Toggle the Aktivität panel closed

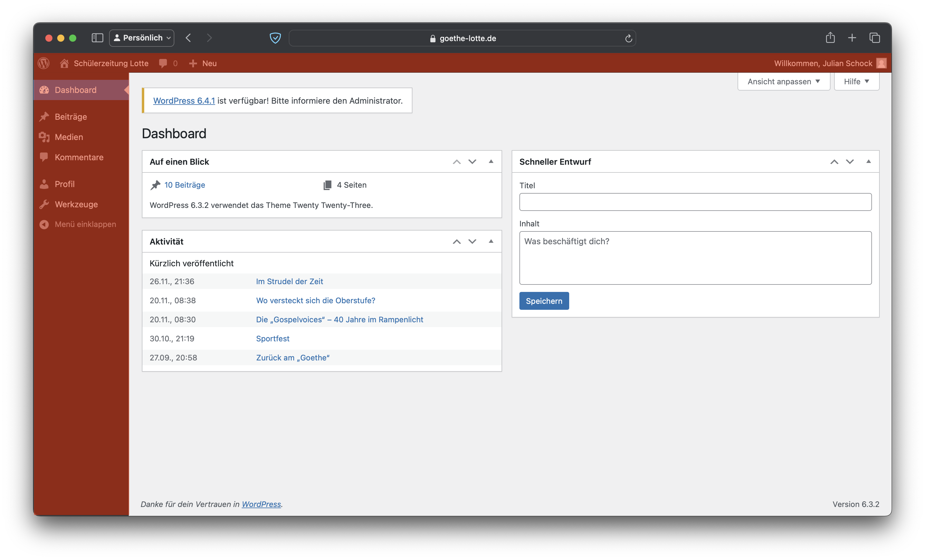pyautogui.click(x=491, y=241)
